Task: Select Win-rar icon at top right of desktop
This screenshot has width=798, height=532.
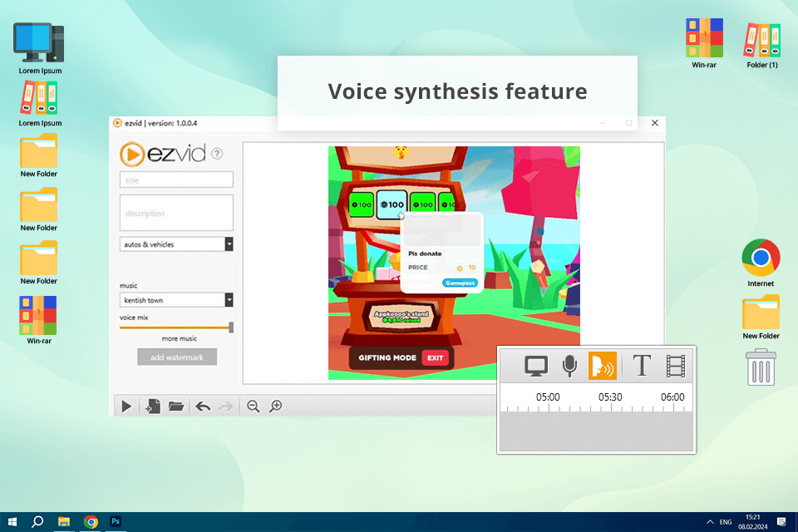Action: (x=704, y=43)
